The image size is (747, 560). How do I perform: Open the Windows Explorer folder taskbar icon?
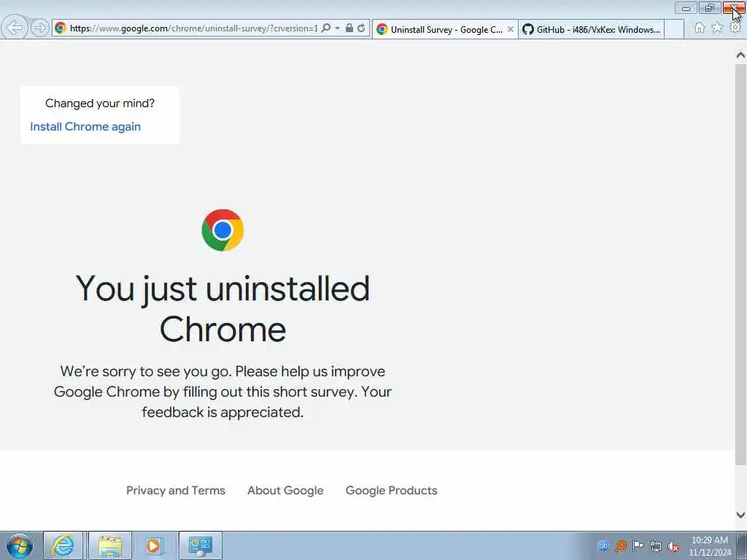tap(110, 545)
